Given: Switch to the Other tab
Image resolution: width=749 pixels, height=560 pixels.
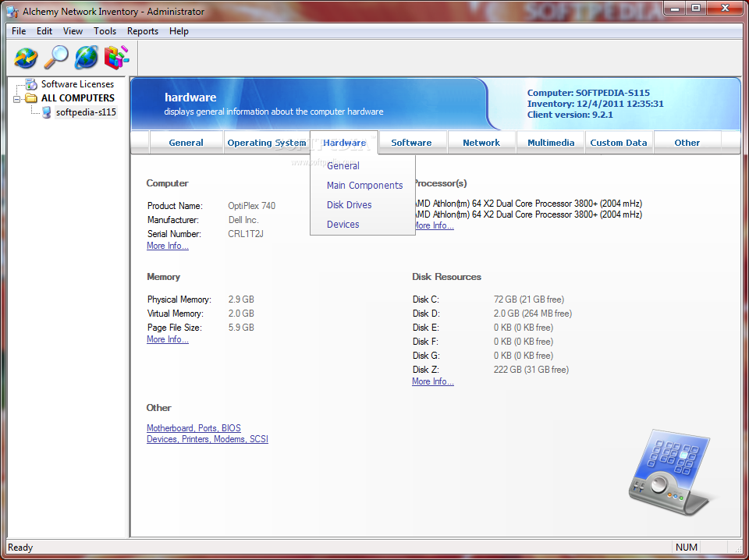Looking at the screenshot, I should [687, 143].
